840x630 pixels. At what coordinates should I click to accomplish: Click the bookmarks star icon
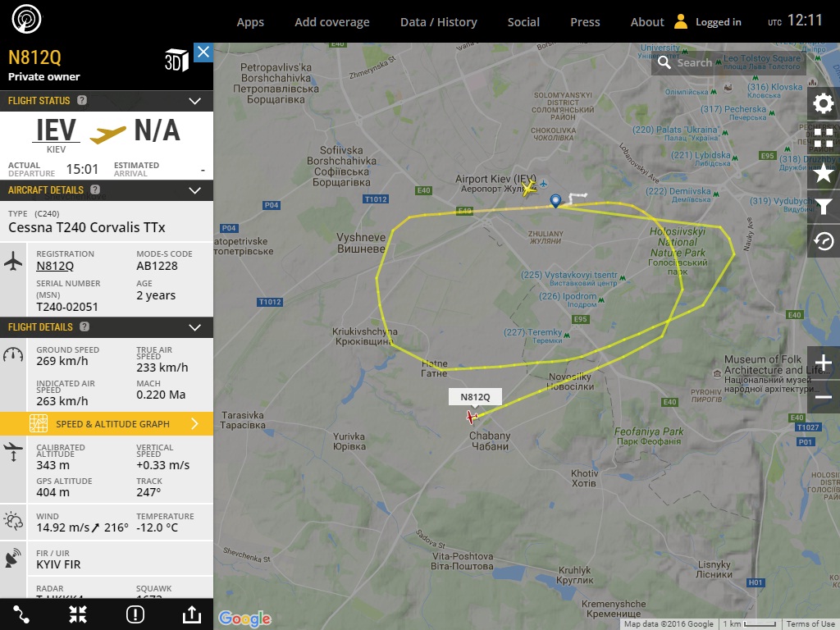pos(824,172)
